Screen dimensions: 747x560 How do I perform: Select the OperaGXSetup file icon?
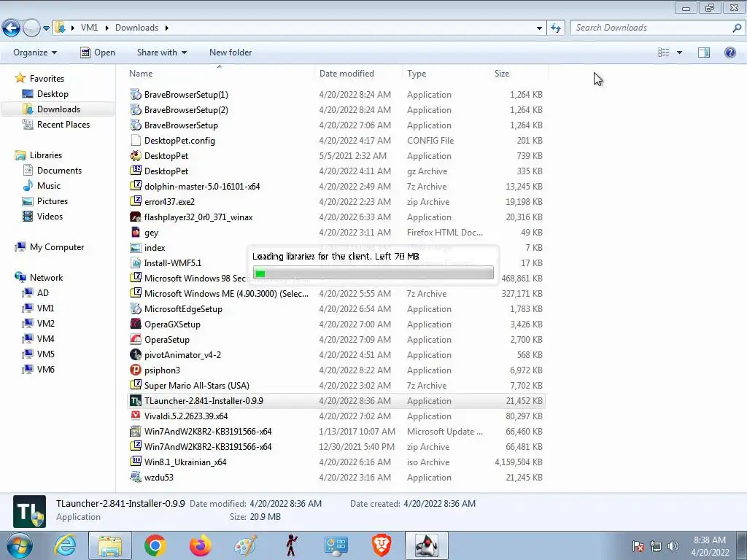tap(136, 324)
